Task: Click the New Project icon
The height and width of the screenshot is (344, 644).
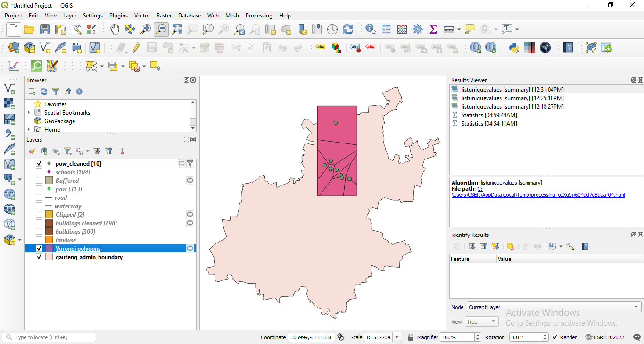Action: [x=14, y=29]
